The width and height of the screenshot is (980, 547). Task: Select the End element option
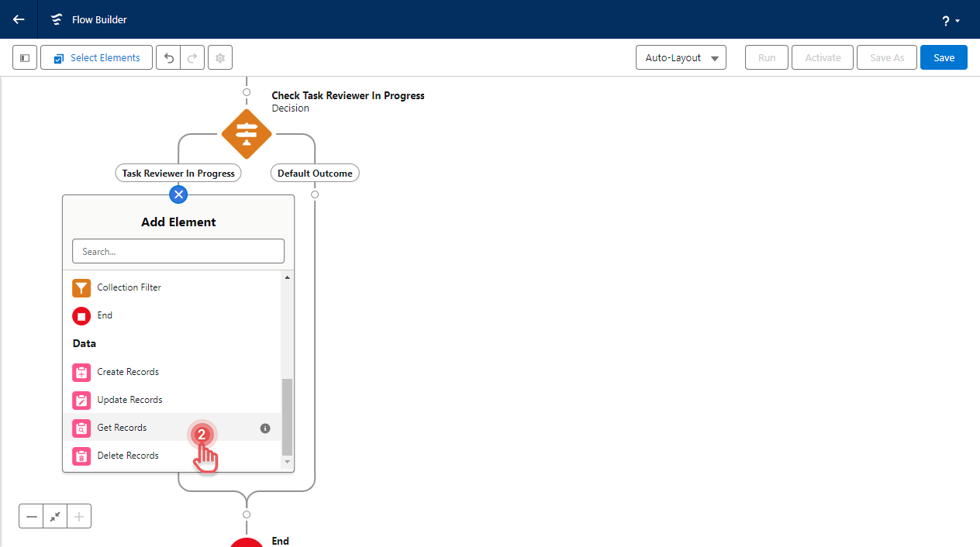pos(105,315)
